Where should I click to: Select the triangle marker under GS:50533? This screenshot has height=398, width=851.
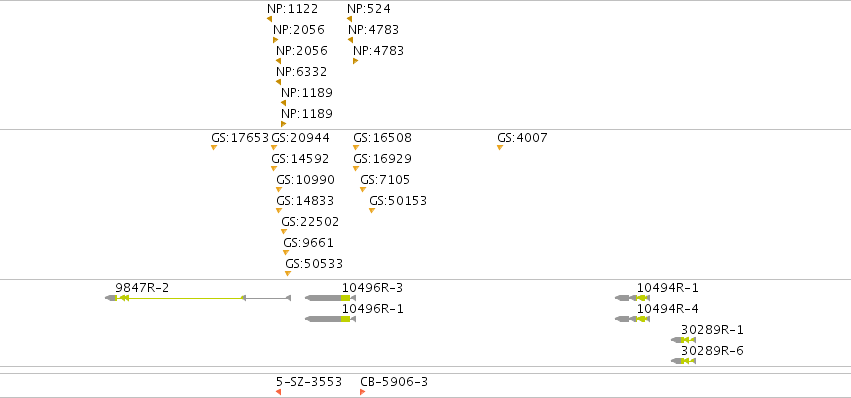pyautogui.click(x=288, y=274)
